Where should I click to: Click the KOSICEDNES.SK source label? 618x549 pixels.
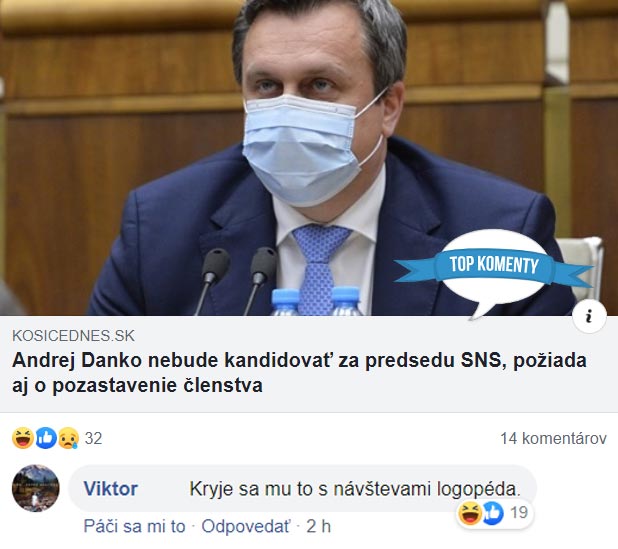click(73, 336)
